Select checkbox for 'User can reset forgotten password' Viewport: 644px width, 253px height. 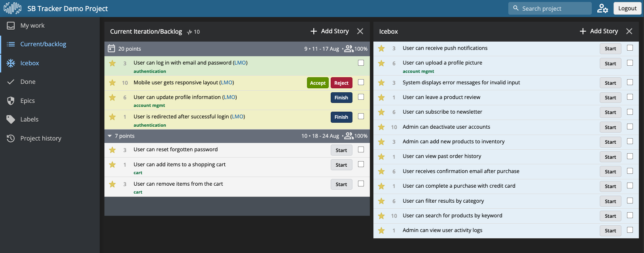[x=361, y=149]
